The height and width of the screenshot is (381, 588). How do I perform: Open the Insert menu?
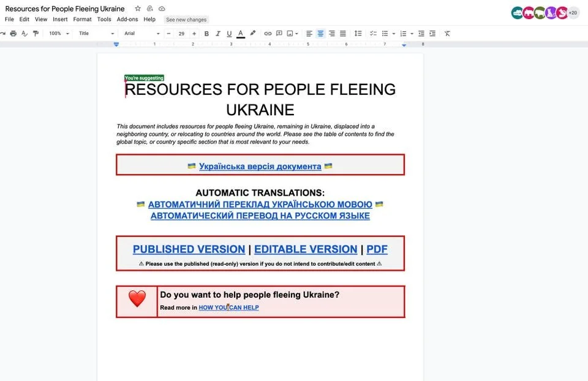coord(60,19)
